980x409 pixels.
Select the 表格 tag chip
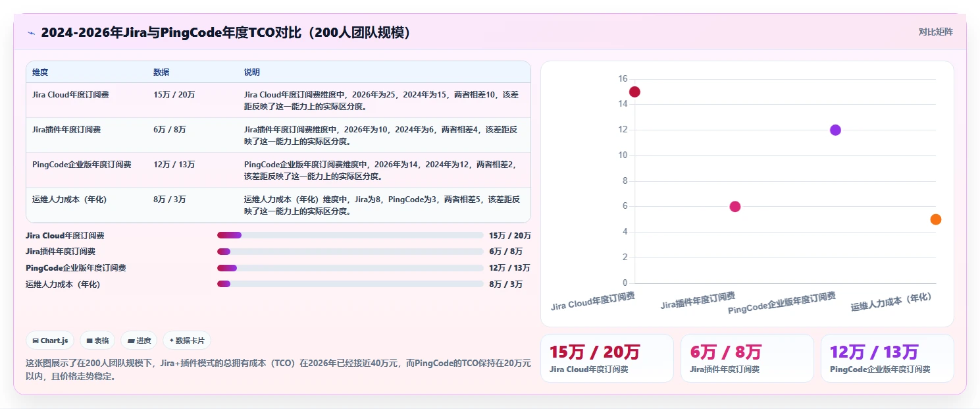pos(97,341)
